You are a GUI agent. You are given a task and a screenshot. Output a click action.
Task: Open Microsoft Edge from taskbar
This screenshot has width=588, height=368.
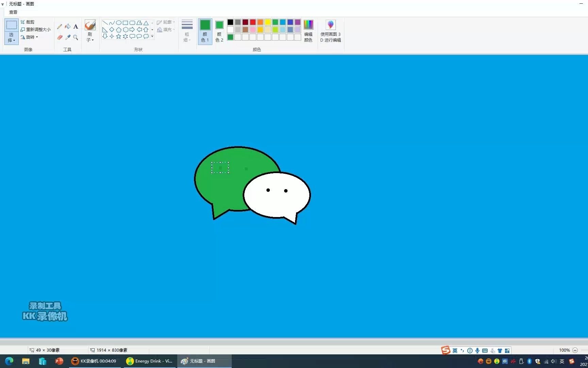[x=9, y=361]
